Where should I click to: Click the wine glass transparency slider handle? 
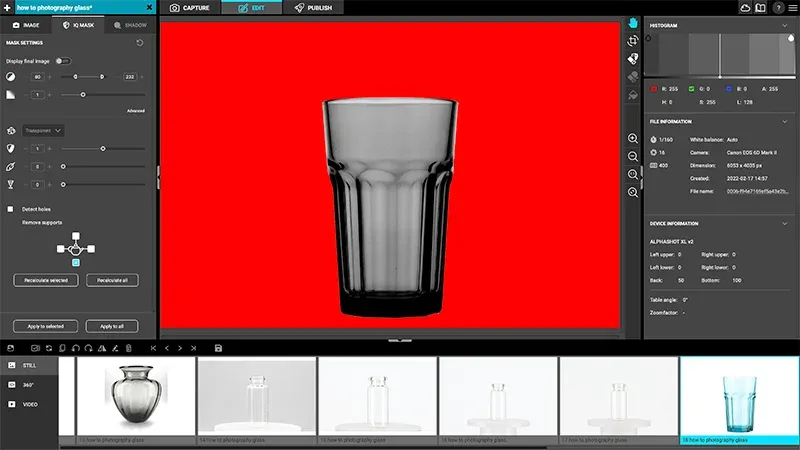[x=63, y=184]
